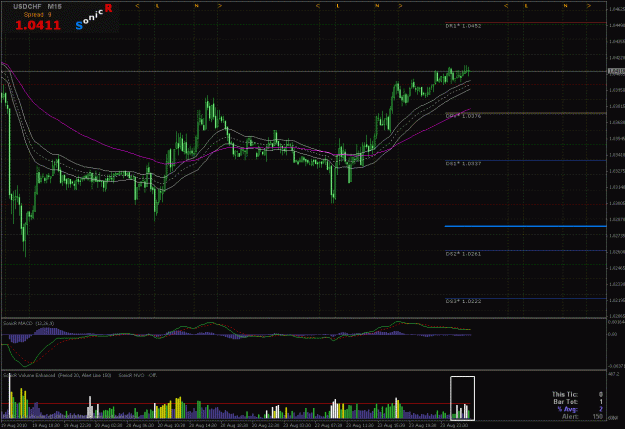Image resolution: width=625 pixels, height=429 pixels.
Task: Click the SonicR MACD indicator label
Action: [29, 323]
